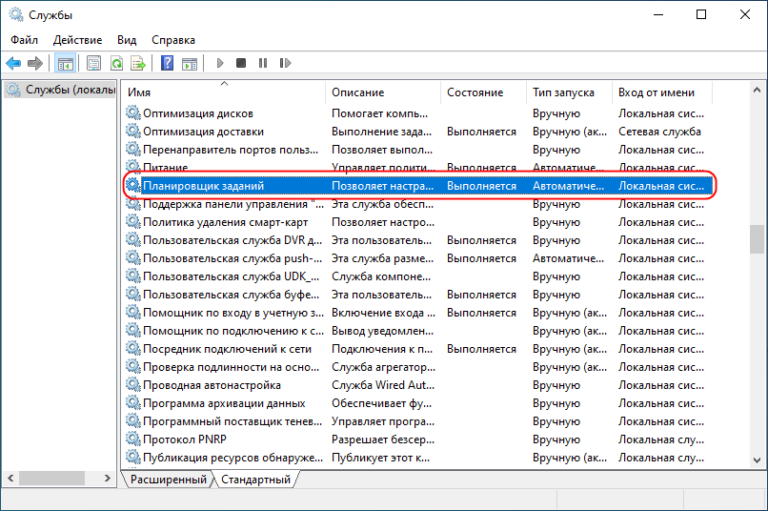The image size is (768, 511).
Task: Toggle Show/Hide Console Tree toolbar icon
Action: 65,63
